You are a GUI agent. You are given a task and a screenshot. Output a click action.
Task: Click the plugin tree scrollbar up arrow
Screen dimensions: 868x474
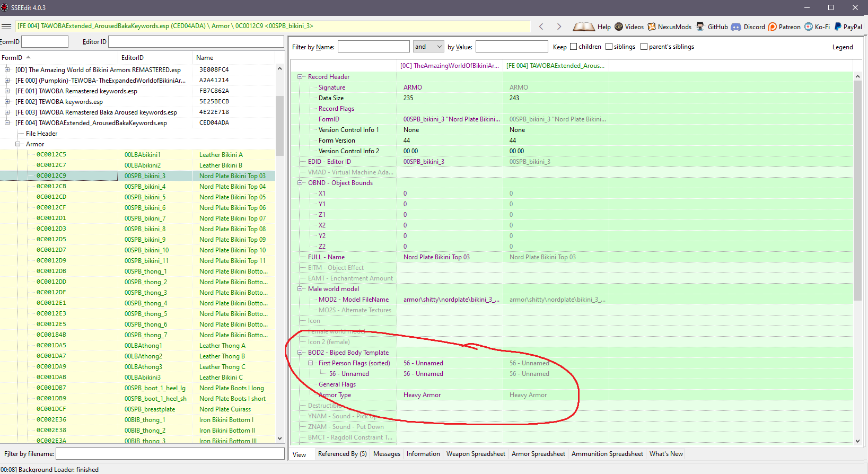tap(279, 68)
